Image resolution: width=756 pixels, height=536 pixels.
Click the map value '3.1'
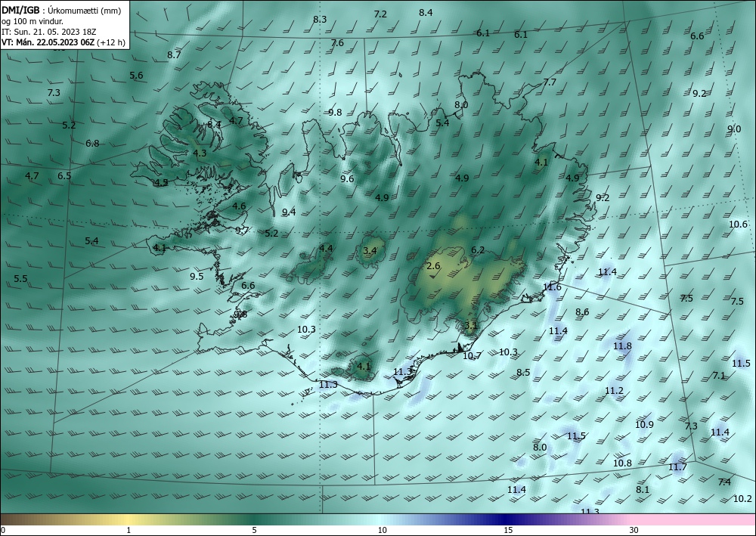[470, 325]
